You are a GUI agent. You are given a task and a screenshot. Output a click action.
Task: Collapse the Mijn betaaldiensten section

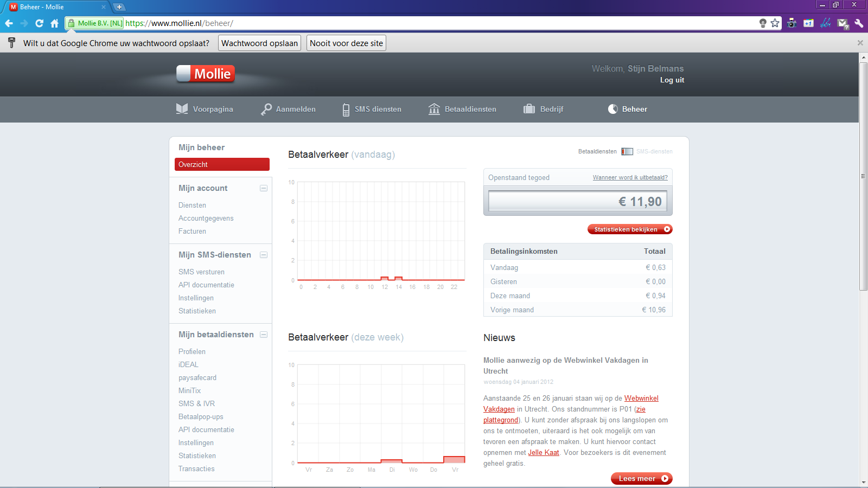coord(264,335)
